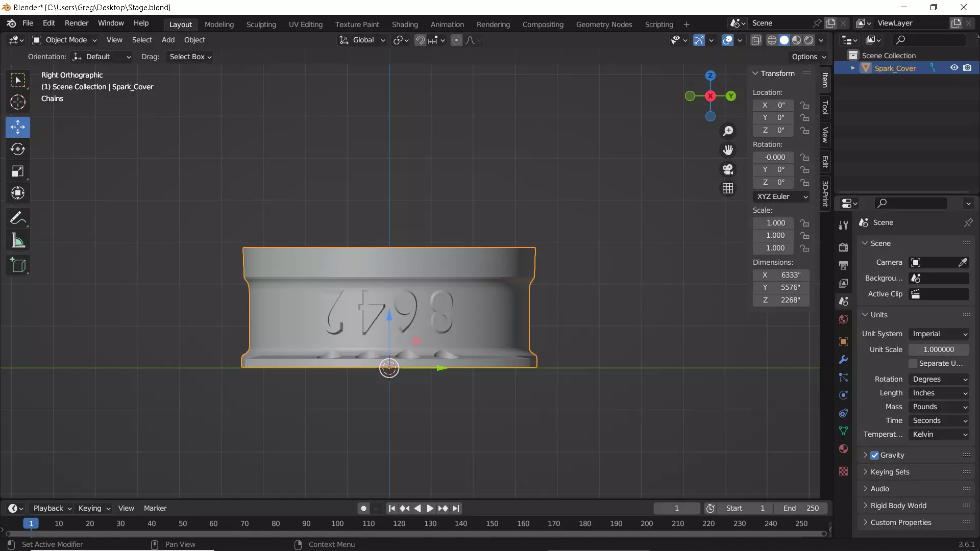
Task: Open the Render menu
Action: (77, 23)
